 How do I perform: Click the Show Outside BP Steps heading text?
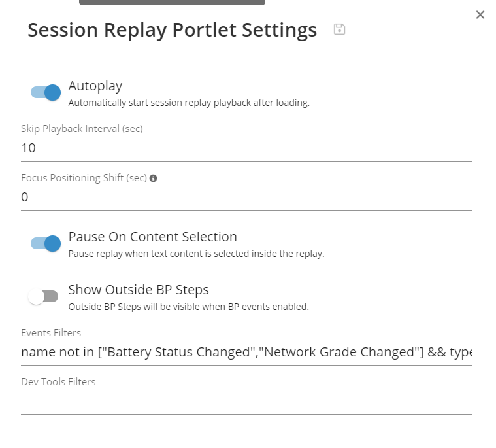tap(139, 290)
